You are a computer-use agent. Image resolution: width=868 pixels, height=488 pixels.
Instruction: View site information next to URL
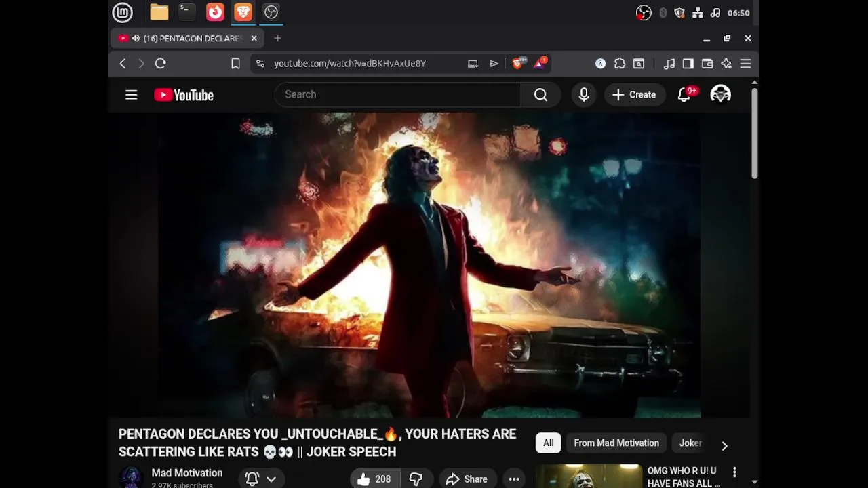coord(260,64)
